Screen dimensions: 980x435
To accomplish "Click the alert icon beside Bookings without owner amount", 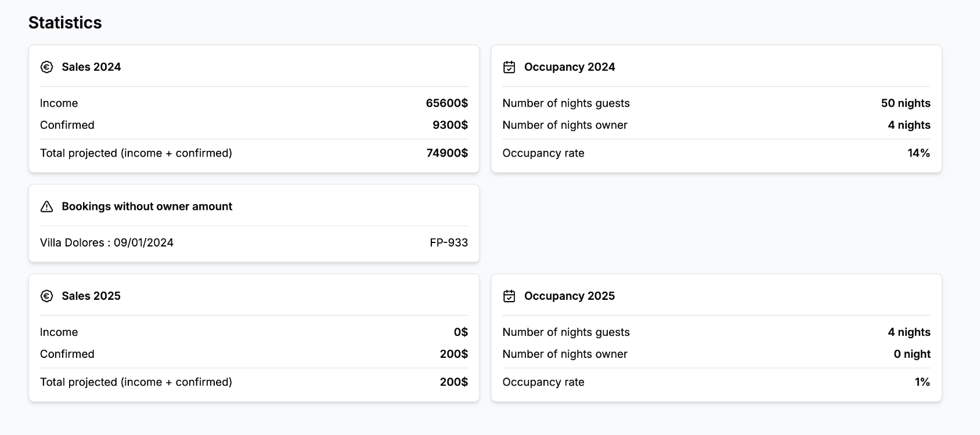I will tap(46, 206).
